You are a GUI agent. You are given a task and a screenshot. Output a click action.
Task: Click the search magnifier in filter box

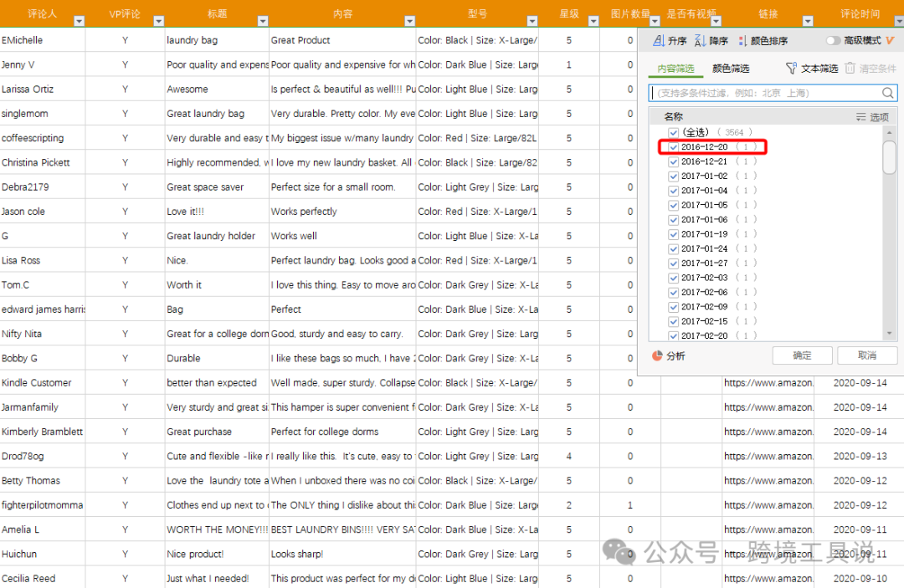(888, 93)
